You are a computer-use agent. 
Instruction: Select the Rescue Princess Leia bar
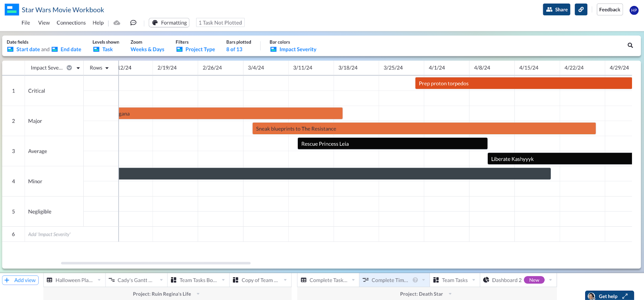point(392,144)
